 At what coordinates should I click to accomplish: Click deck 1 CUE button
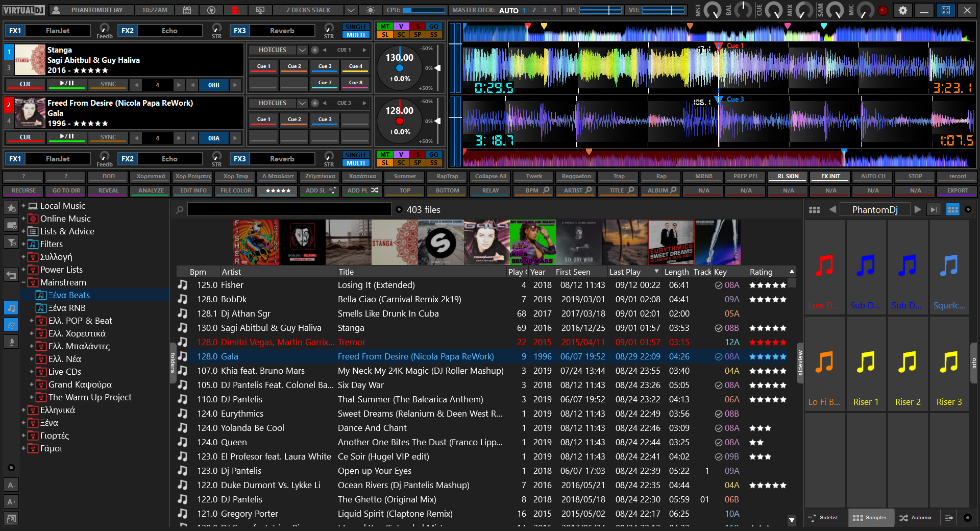pyautogui.click(x=26, y=84)
